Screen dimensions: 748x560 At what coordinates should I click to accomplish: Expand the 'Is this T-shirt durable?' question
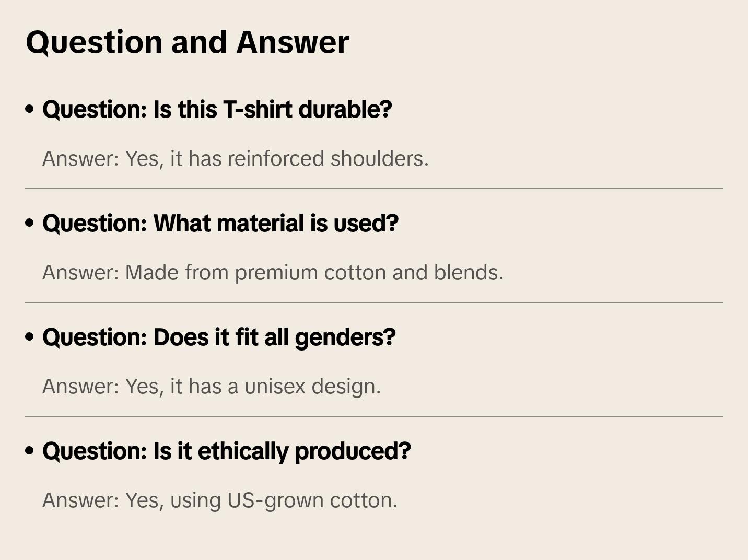click(217, 110)
